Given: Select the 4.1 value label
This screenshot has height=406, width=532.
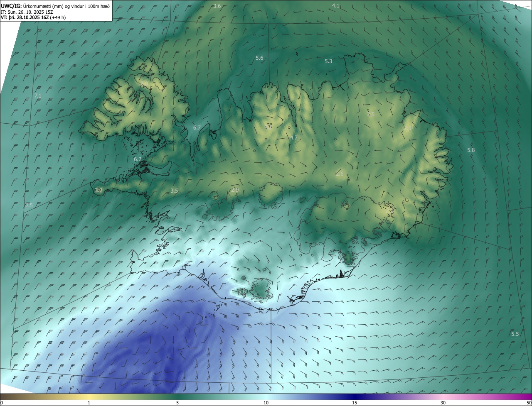Looking at the screenshot, I should [336, 5].
